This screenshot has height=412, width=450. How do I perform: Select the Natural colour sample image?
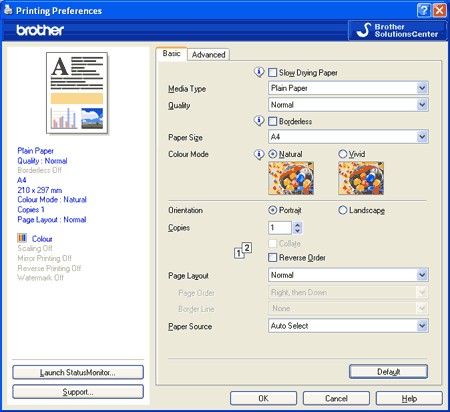[x=291, y=178]
